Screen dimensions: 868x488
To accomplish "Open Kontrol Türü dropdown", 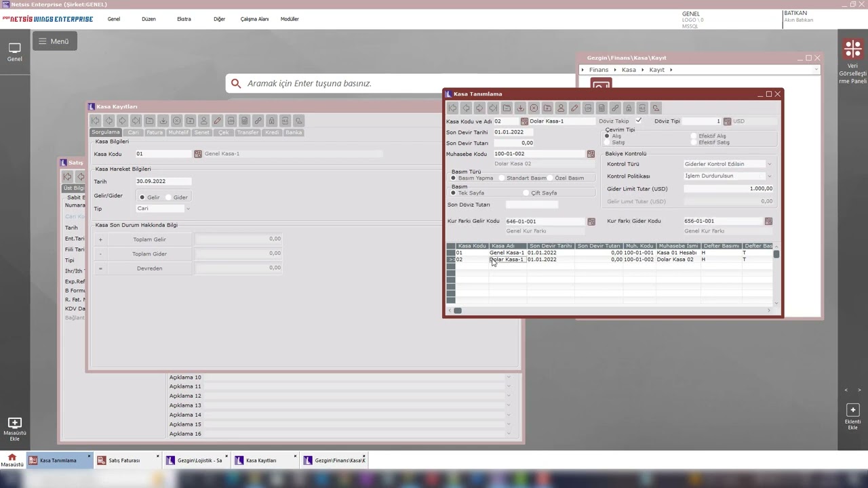I will [769, 164].
